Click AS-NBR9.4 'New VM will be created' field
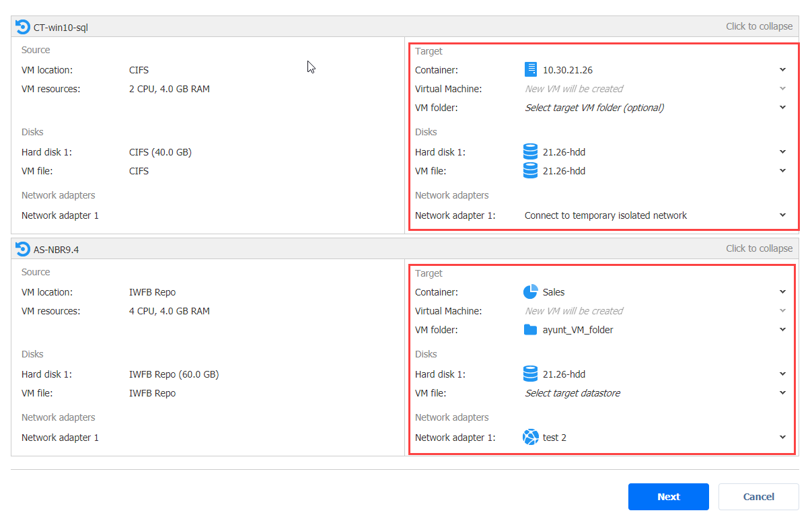Viewport: 812px width, 519px height. [x=574, y=311]
